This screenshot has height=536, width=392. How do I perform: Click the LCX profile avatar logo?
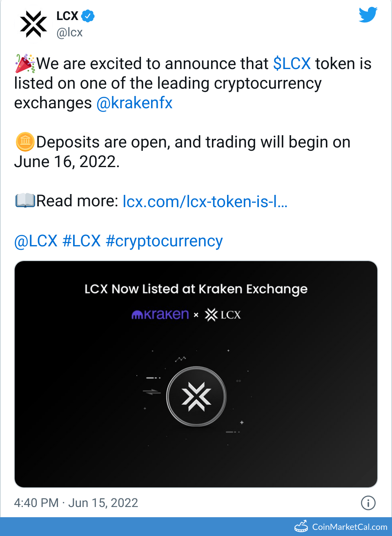[33, 24]
